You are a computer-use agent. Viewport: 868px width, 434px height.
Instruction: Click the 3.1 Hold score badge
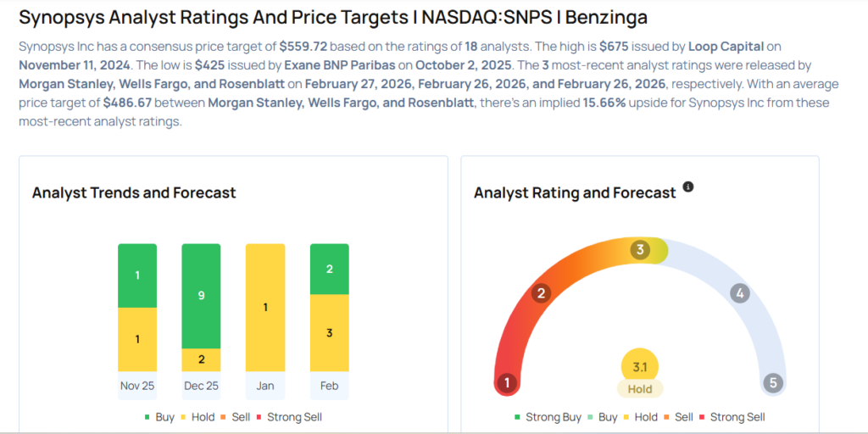[640, 373]
